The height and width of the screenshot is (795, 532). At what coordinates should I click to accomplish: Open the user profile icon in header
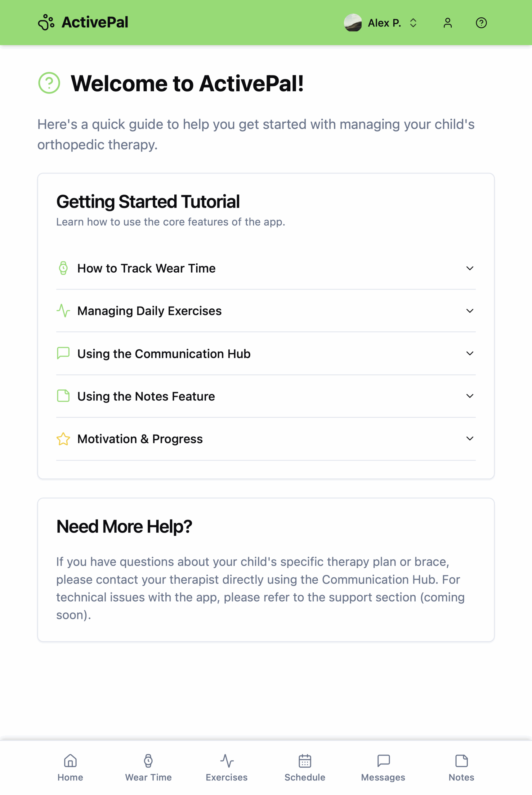448,23
